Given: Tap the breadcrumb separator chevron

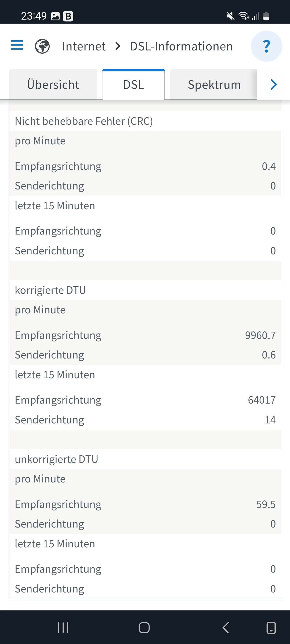Looking at the screenshot, I should (118, 46).
